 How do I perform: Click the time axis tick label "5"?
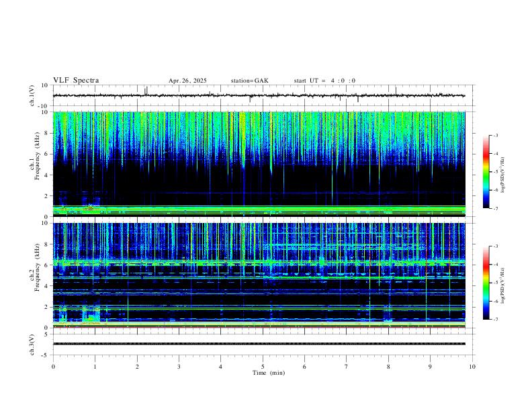click(263, 367)
